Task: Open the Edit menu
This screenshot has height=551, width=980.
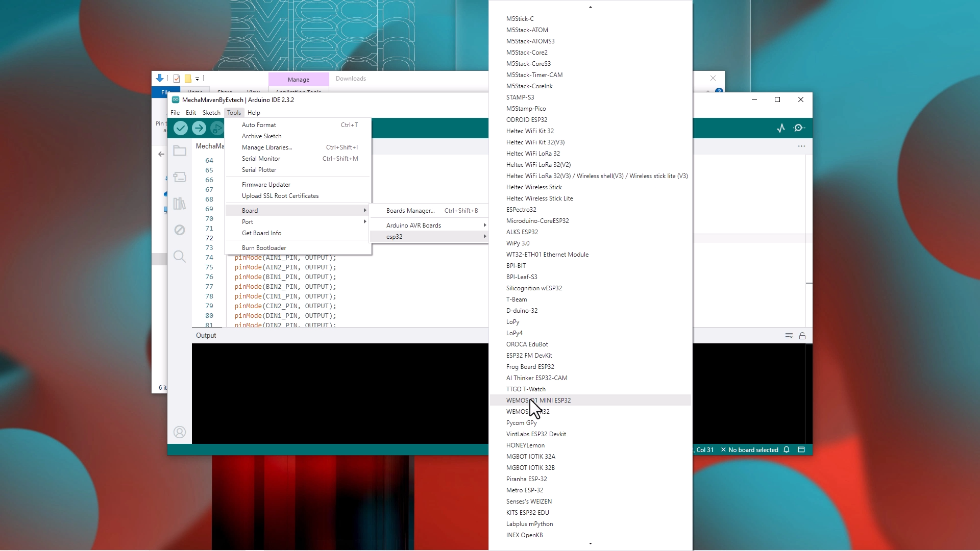Action: coord(191,113)
